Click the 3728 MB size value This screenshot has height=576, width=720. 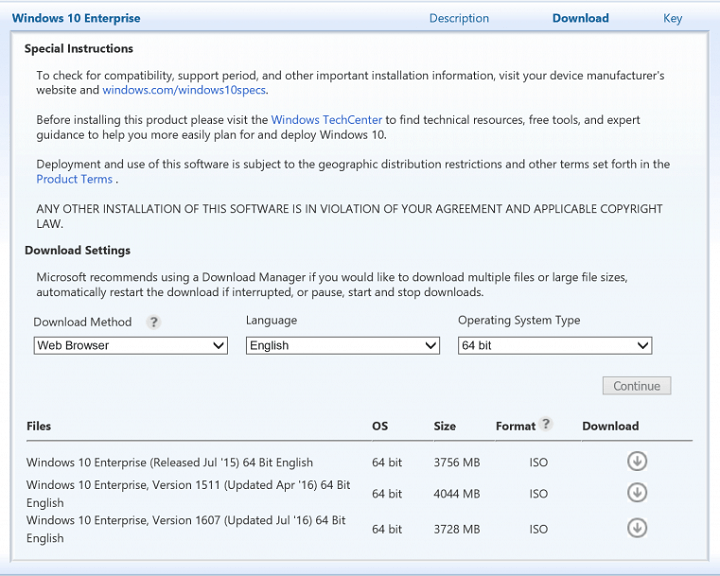click(x=457, y=529)
